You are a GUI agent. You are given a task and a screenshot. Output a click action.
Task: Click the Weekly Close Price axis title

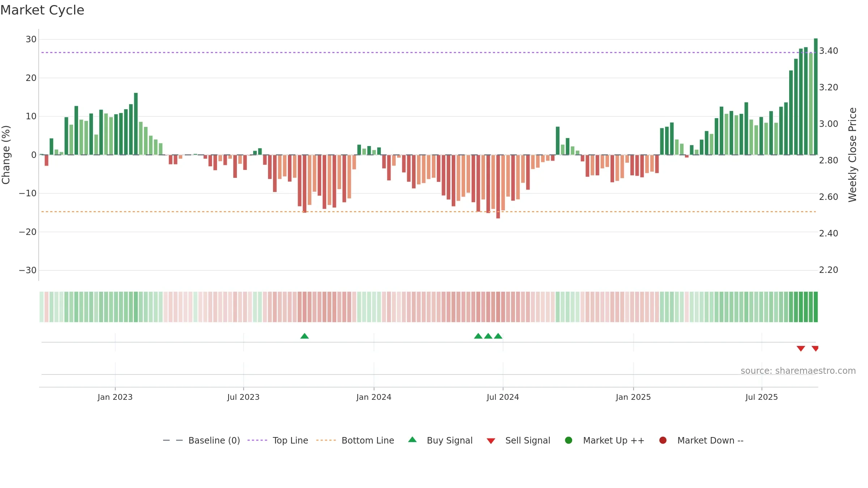[x=852, y=155]
